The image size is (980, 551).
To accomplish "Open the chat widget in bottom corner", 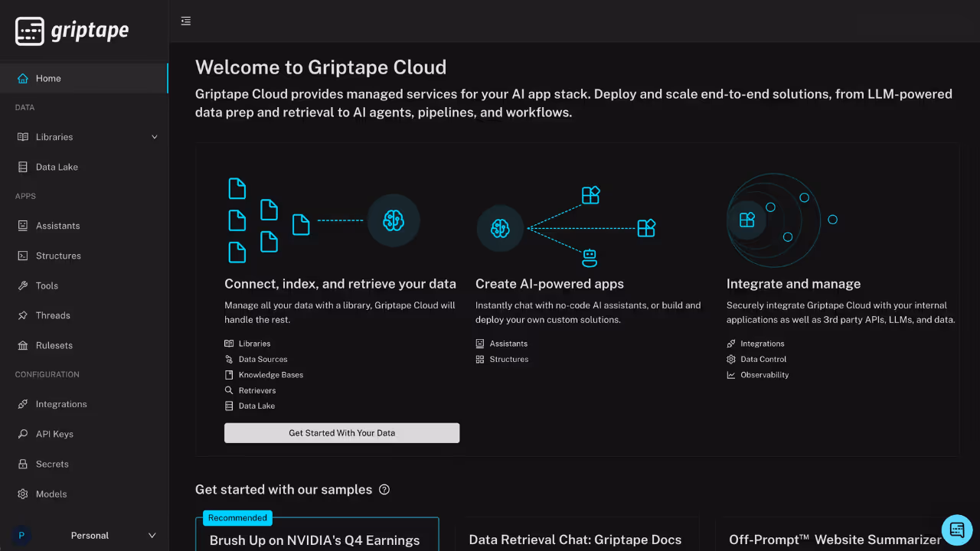I will pos(956,530).
